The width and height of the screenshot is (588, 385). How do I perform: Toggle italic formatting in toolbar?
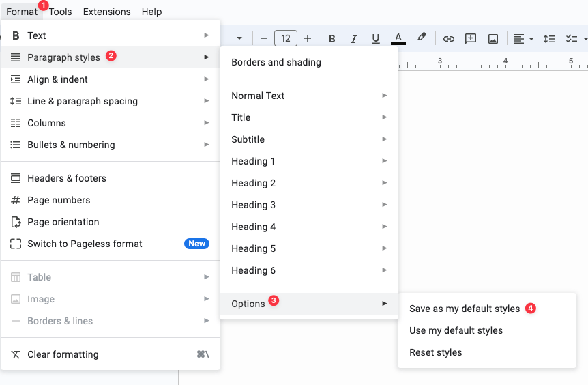tap(354, 39)
